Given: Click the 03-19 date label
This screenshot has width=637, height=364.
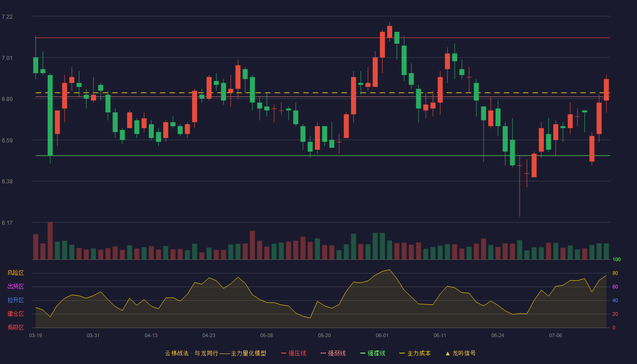Looking at the screenshot, I should [35, 335].
